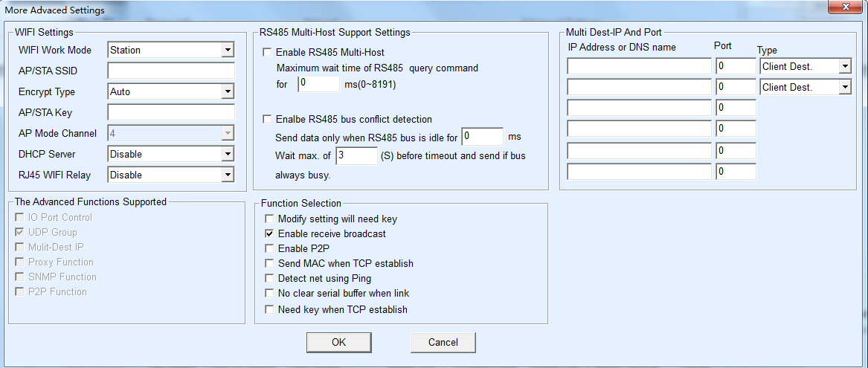Enable Detect net using Ping

pyautogui.click(x=270, y=279)
